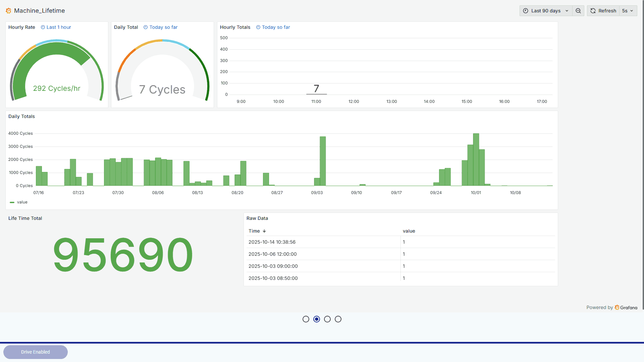Viewport: 644px width, 362px height.
Task: Click the zoom out time range icon
Action: tap(578, 11)
